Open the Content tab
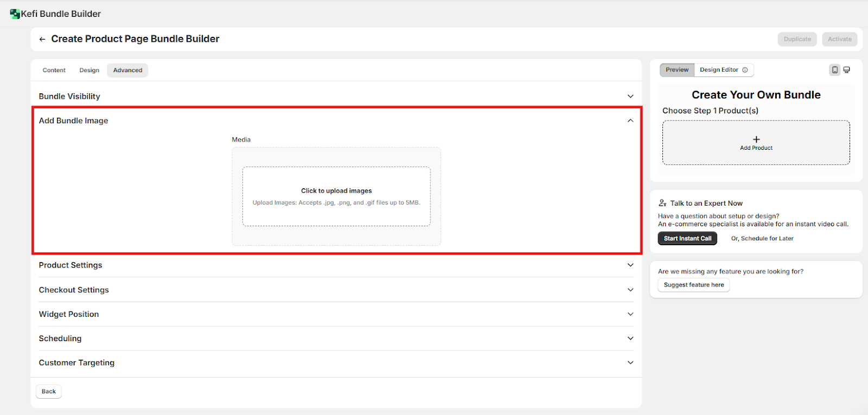Screen dimensions: 868x415 click(54, 71)
